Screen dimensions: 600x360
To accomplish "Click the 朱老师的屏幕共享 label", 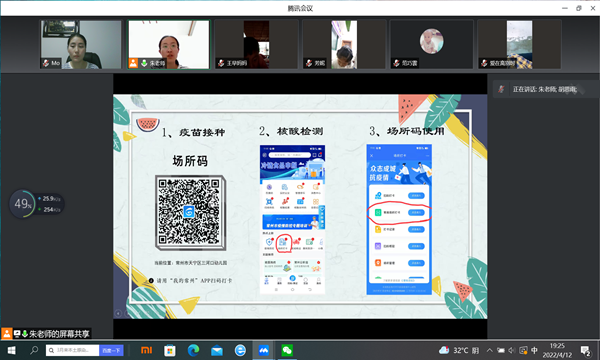I will [x=59, y=334].
